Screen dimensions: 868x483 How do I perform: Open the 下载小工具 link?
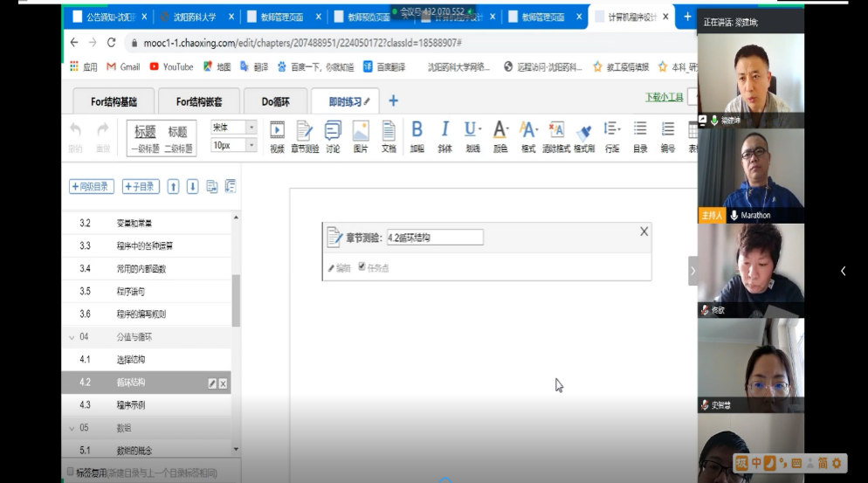click(664, 97)
